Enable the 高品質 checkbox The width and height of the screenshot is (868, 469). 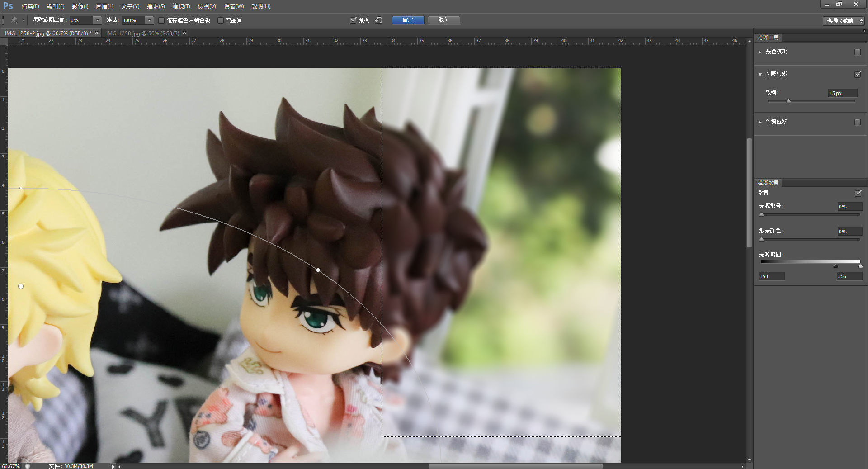pyautogui.click(x=221, y=20)
